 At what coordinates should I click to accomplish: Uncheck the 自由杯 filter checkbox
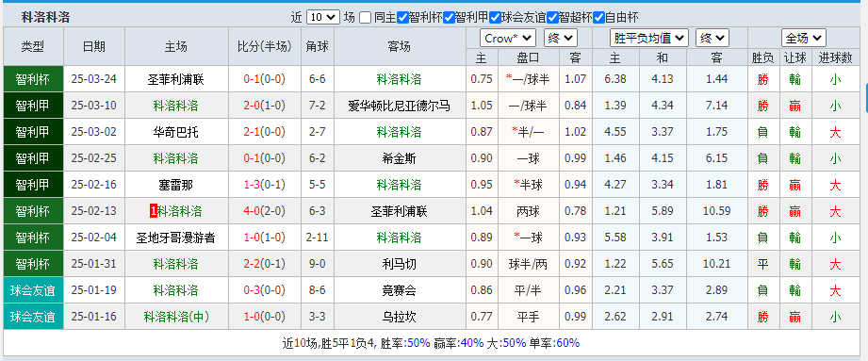point(598,17)
